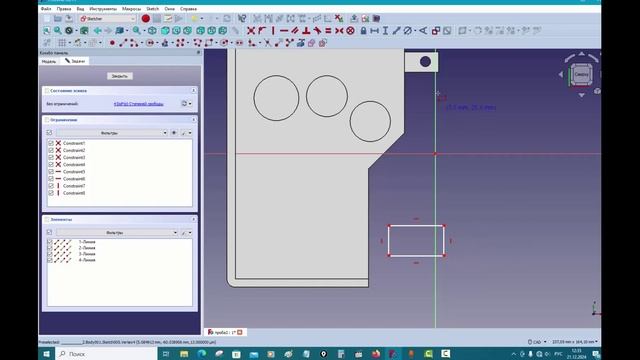The image size is (640, 360).
Task: Apply the coincident constraint tool
Action: (x=251, y=31)
